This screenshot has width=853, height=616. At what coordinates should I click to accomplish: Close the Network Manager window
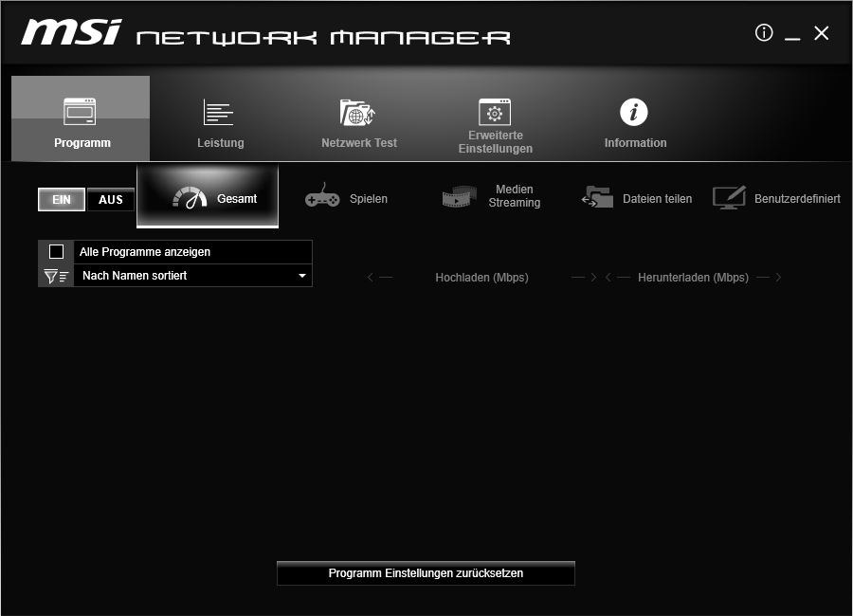tap(821, 33)
